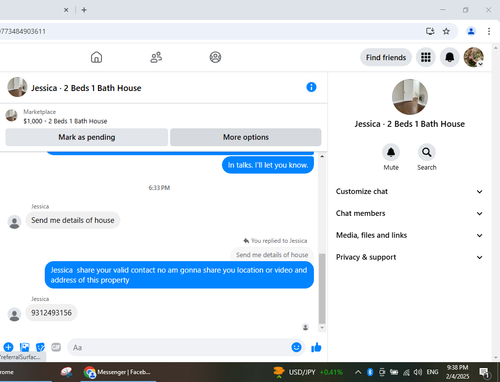The height and width of the screenshot is (382, 500).
Task: Show hidden system tray icons
Action: pyautogui.click(x=358, y=372)
